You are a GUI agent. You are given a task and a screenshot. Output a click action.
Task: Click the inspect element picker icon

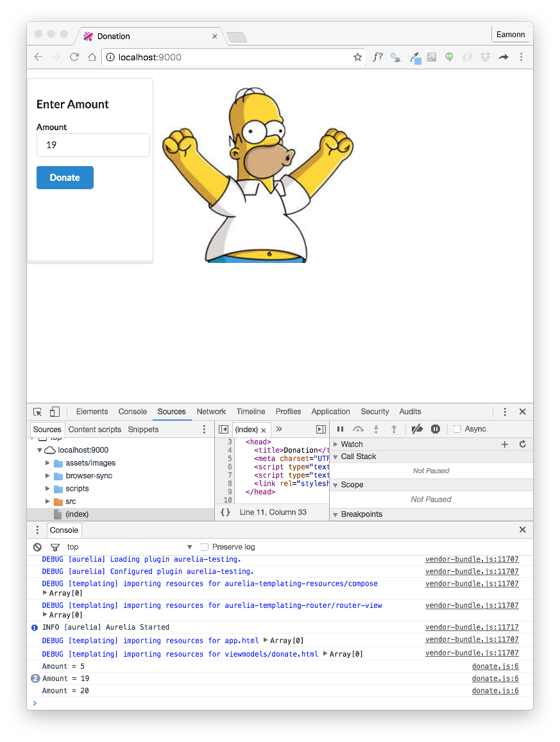point(38,412)
